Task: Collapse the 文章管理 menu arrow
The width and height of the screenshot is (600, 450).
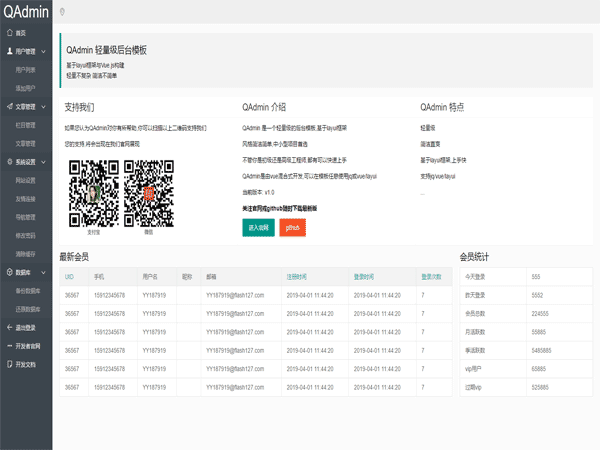Action: (43, 107)
